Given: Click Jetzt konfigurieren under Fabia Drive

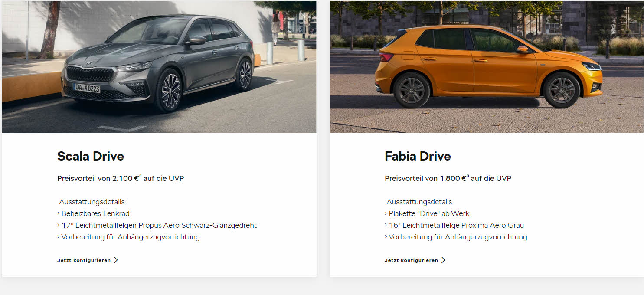Looking at the screenshot, I should (411, 260).
